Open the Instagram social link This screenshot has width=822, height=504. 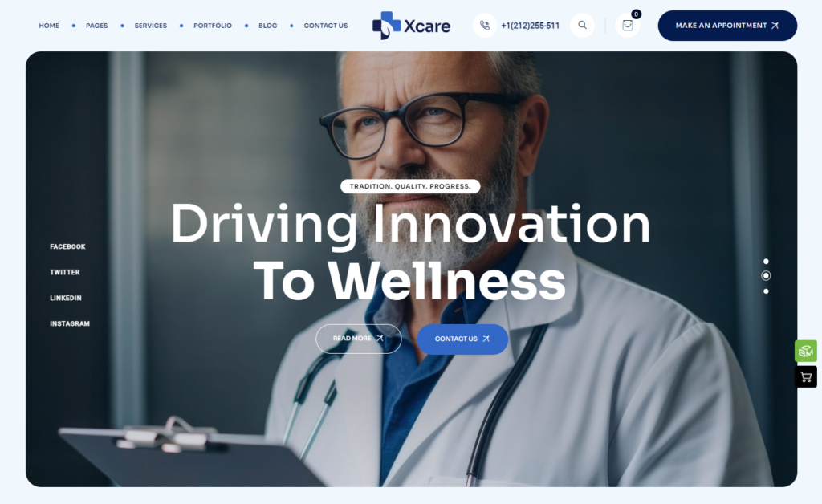click(x=70, y=323)
